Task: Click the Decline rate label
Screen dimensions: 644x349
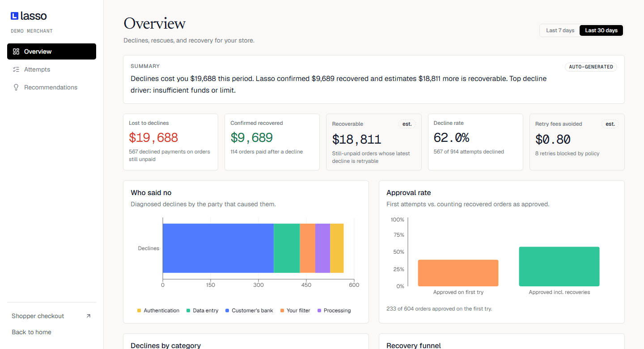Action: (x=449, y=123)
